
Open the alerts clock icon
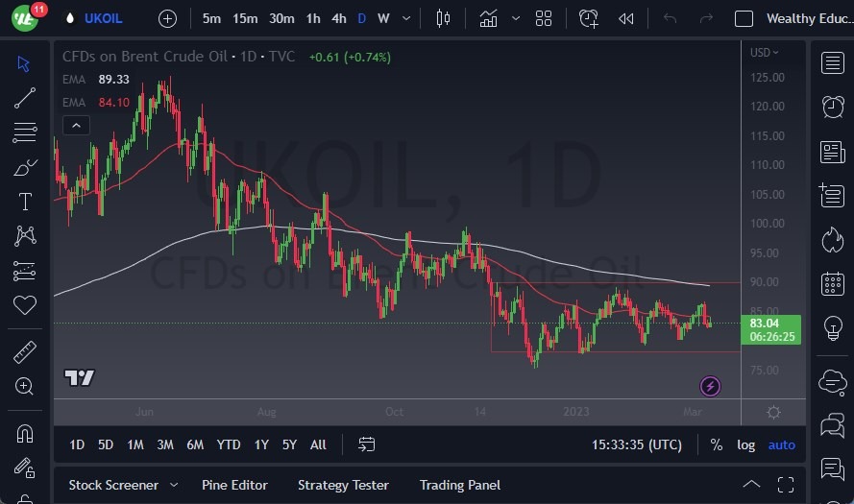[833, 107]
